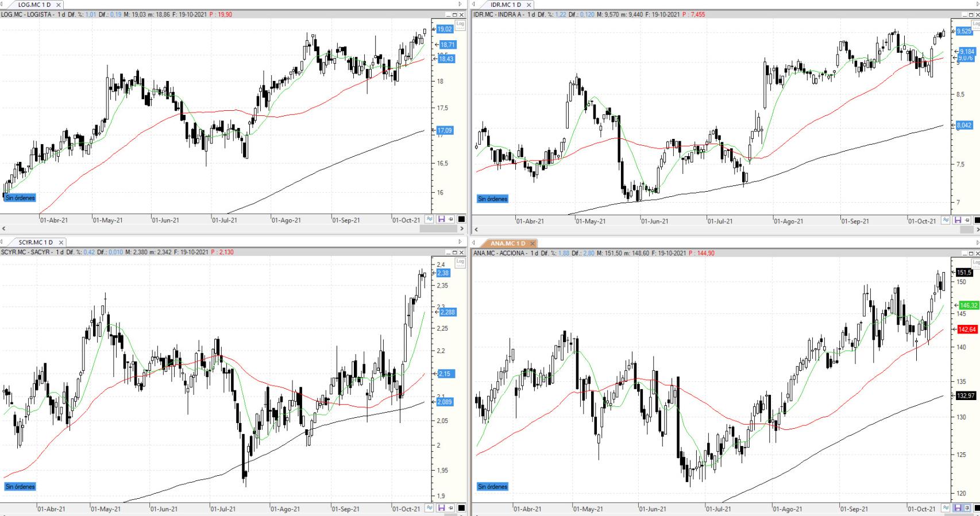Image resolution: width=980 pixels, height=516 pixels.
Task: Pin the LOGISTA chart using the pin icon
Action: click(x=451, y=219)
